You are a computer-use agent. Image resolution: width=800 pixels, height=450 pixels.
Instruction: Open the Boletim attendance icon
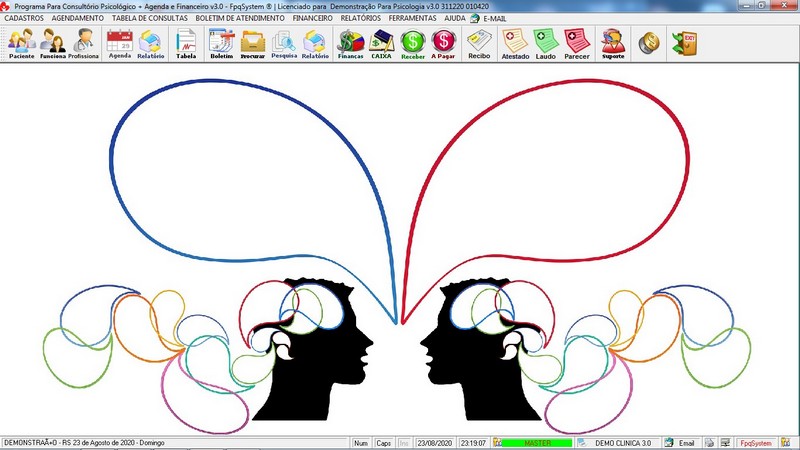point(221,44)
